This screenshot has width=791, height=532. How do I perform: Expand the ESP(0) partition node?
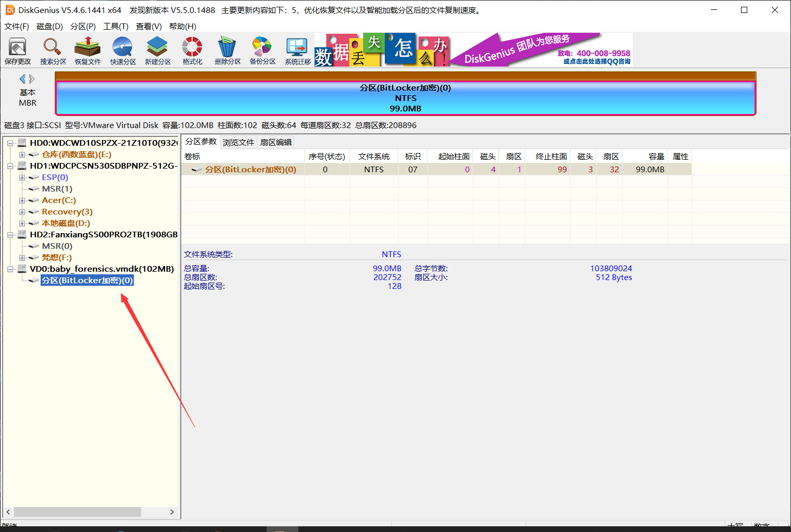click(x=22, y=178)
